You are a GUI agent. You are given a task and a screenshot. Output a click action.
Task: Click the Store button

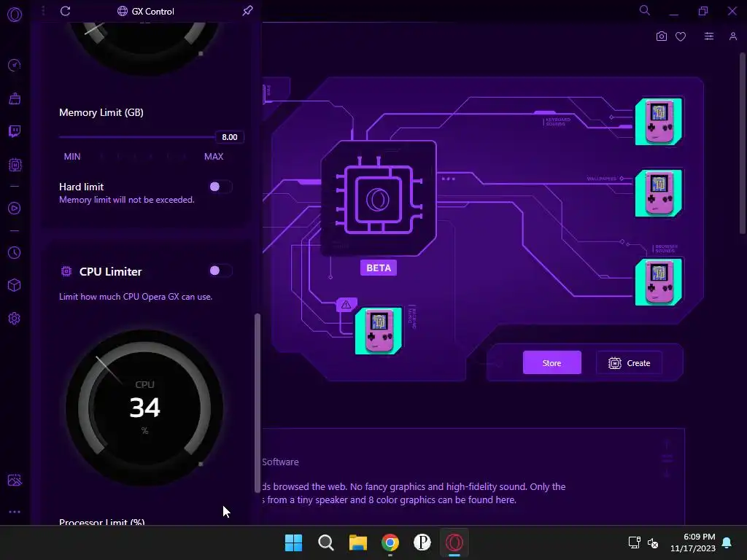[551, 363]
